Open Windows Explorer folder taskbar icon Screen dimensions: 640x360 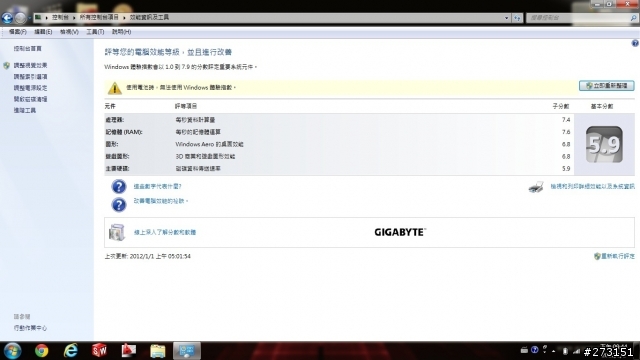tap(158, 351)
